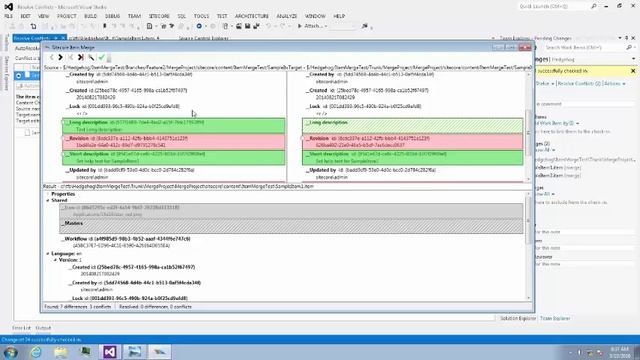Dismiss the yellow successfully checked in notification

(633, 71)
